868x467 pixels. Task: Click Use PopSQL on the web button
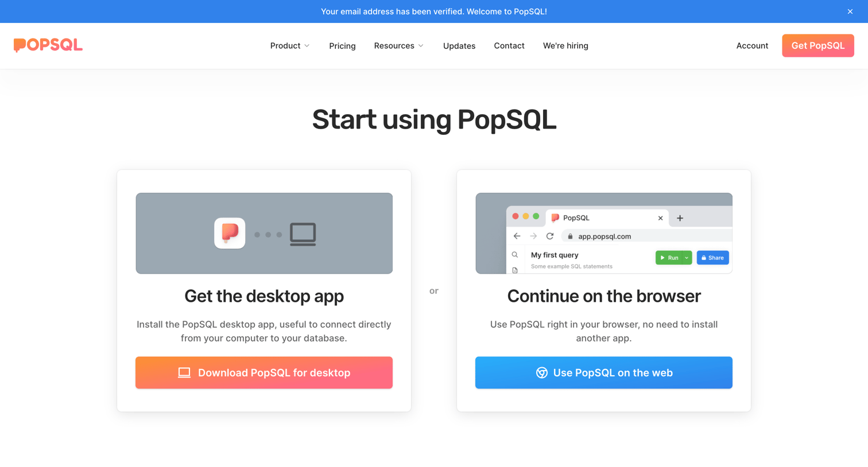point(604,373)
